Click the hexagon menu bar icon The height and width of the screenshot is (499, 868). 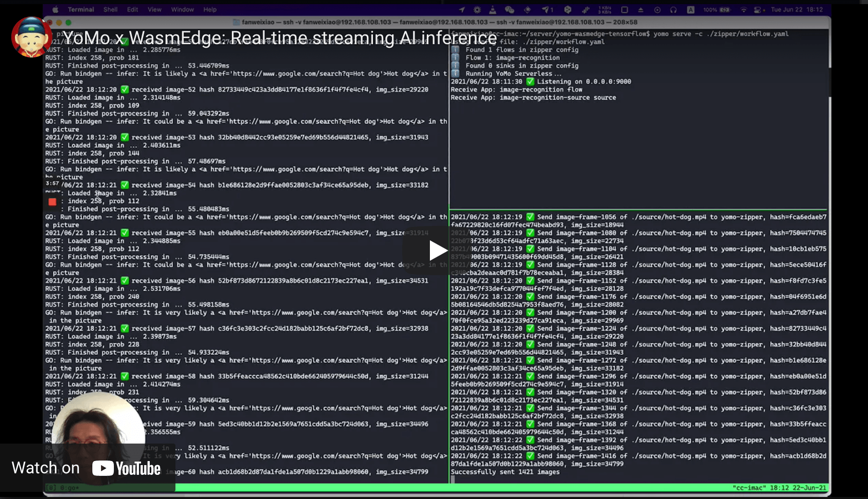[567, 9]
